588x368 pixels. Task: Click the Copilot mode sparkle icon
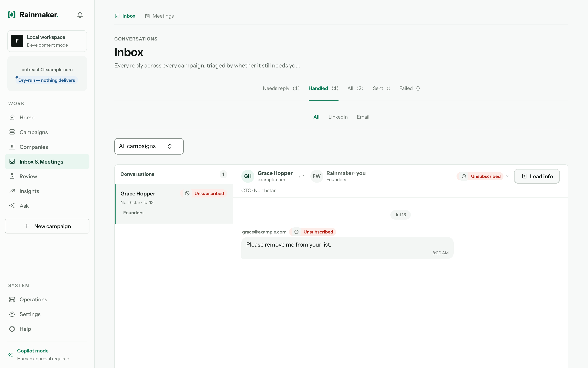click(x=10, y=355)
